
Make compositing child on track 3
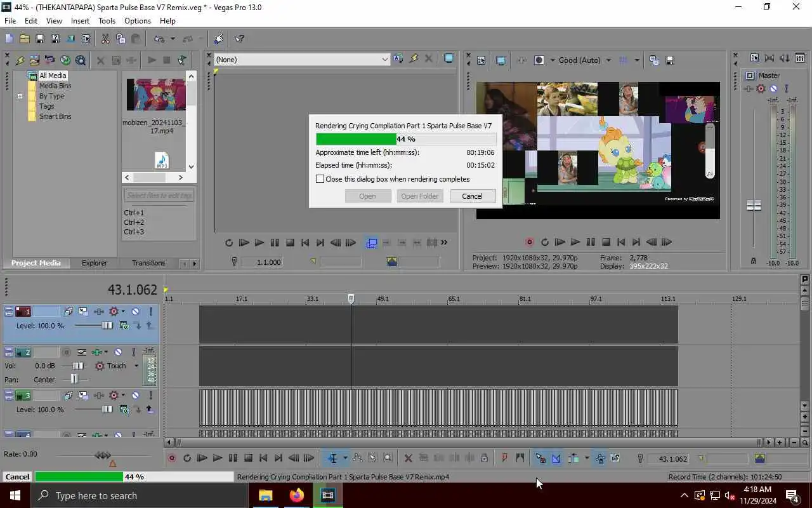tap(137, 410)
